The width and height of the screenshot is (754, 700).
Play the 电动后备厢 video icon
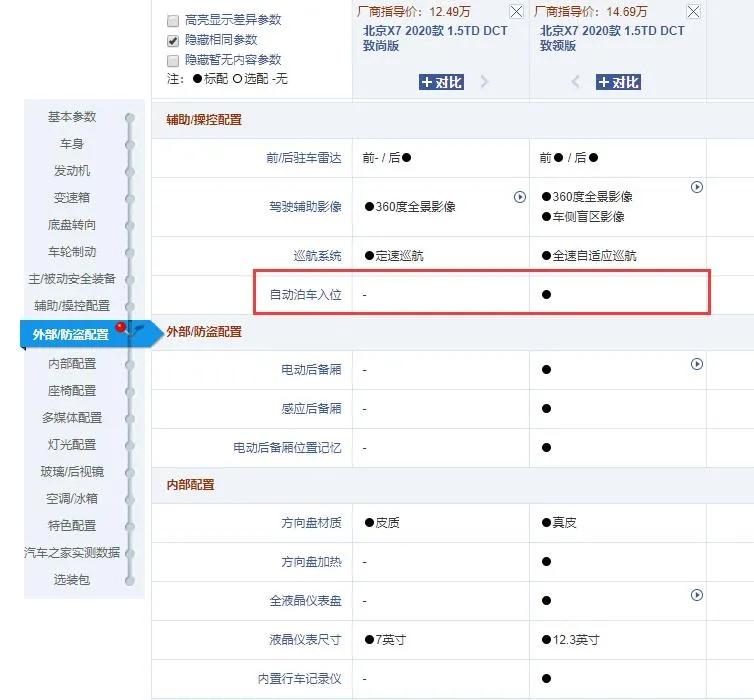click(x=696, y=364)
